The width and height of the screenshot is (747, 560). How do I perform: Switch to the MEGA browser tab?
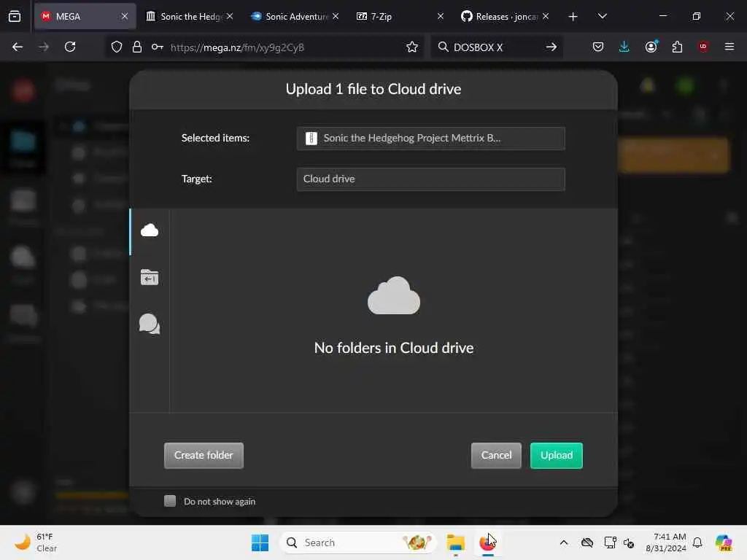(85, 16)
